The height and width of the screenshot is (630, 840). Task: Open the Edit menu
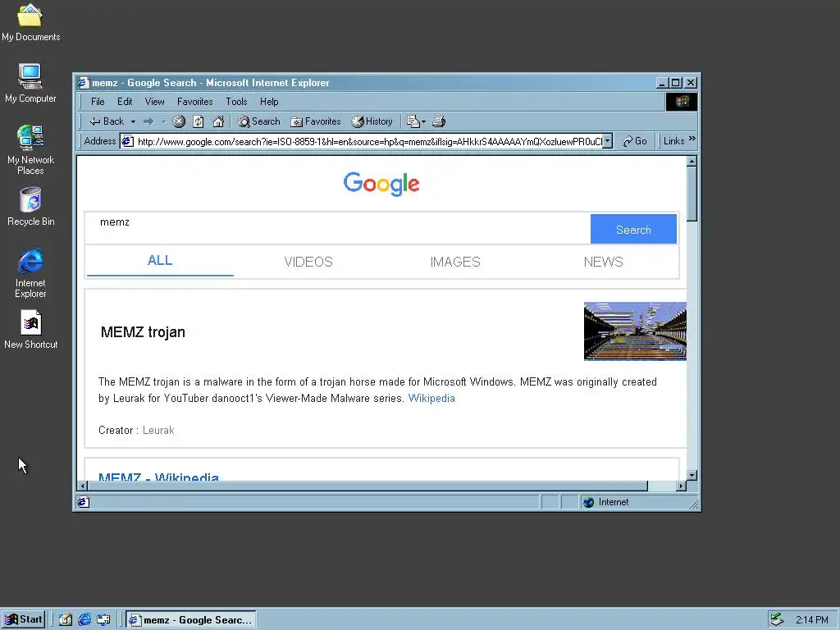pyautogui.click(x=125, y=101)
